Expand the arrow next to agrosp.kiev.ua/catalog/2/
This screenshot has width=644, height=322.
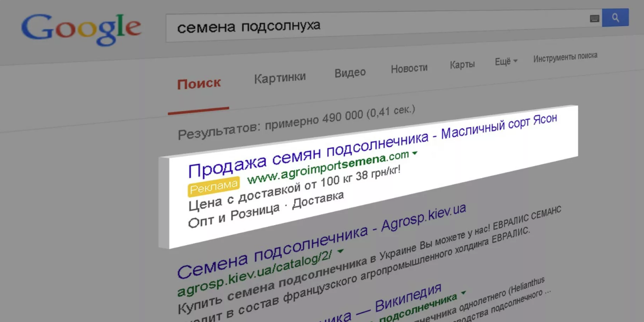341,251
